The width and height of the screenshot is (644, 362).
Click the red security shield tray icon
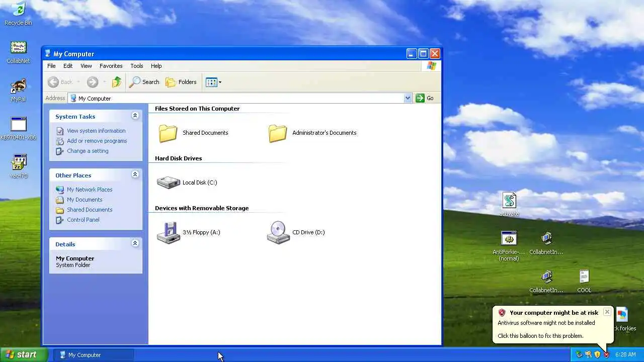point(606,354)
